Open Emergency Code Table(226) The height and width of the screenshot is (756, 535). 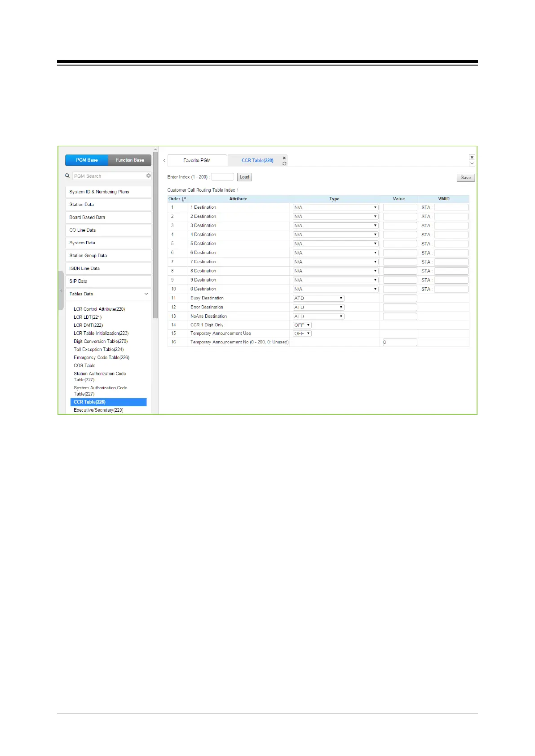(102, 358)
